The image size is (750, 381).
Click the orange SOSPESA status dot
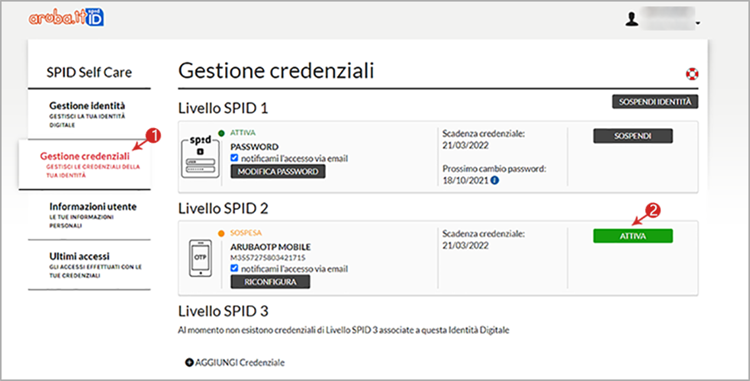221,233
